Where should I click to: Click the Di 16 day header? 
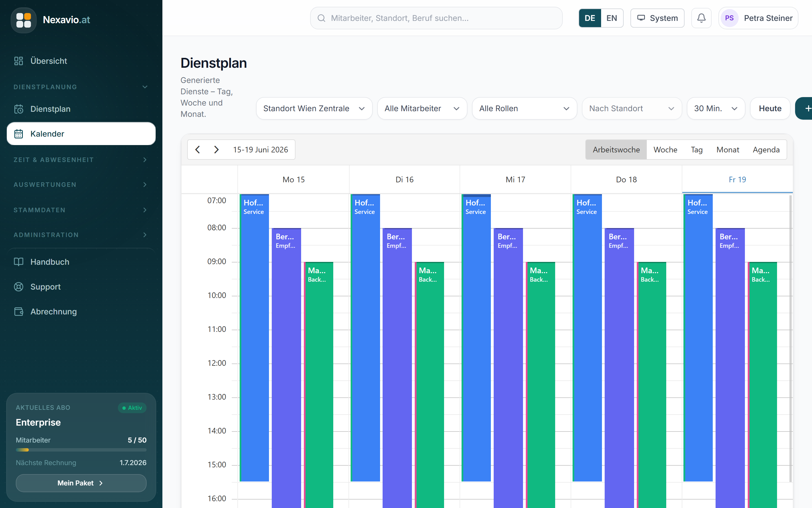pos(404,180)
